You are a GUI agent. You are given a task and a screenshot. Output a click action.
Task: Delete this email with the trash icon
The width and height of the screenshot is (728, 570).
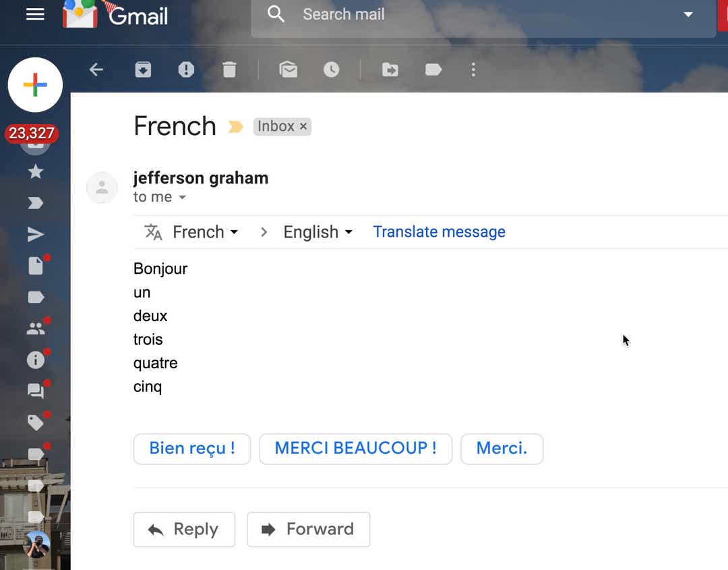229,69
